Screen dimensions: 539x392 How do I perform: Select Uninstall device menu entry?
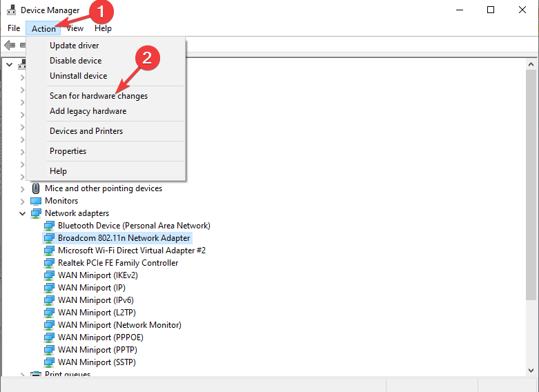[79, 76]
